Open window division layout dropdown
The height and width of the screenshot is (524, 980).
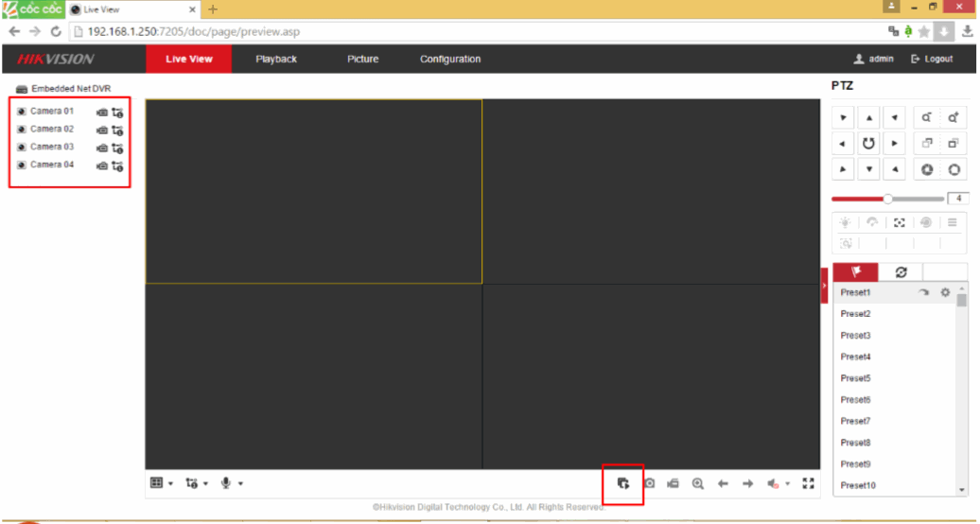162,483
